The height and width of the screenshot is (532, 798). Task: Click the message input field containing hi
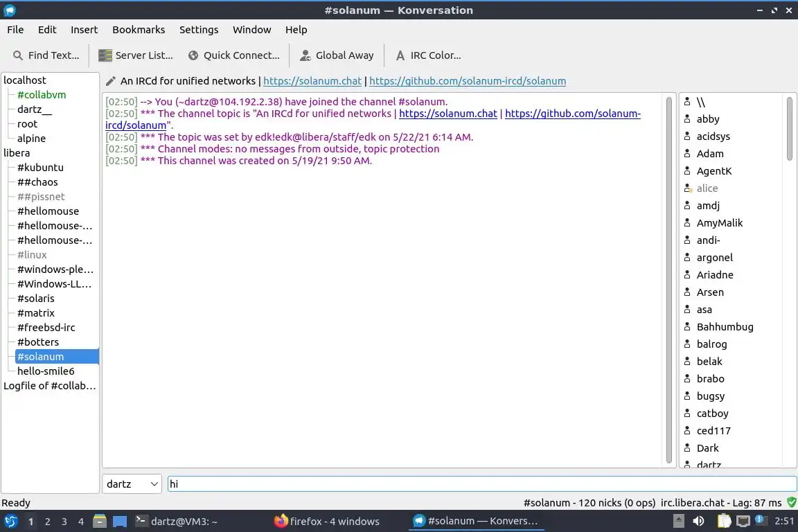482,484
